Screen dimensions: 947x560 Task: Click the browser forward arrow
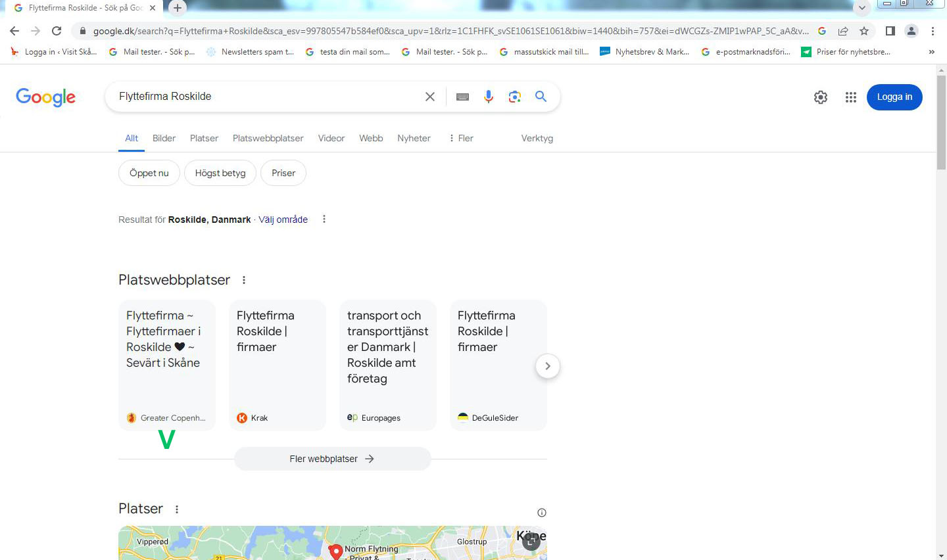coord(36,31)
